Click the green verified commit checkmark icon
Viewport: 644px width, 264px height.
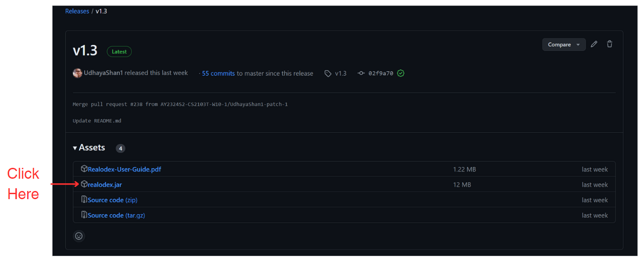pos(400,73)
